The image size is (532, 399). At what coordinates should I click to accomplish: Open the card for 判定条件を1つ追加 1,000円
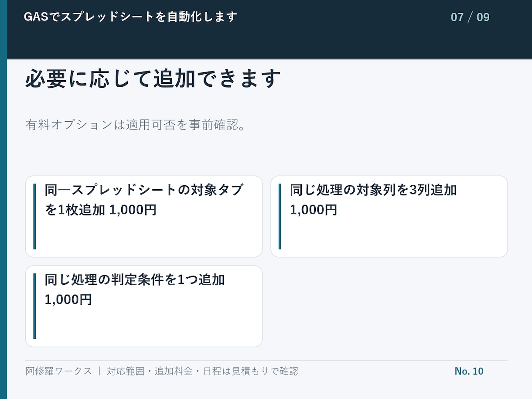[x=144, y=306]
